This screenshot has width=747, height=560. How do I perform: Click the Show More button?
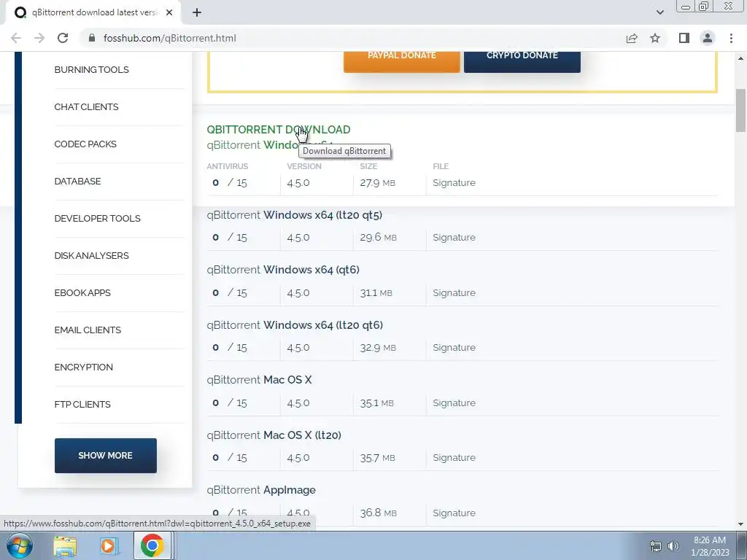[x=105, y=455]
